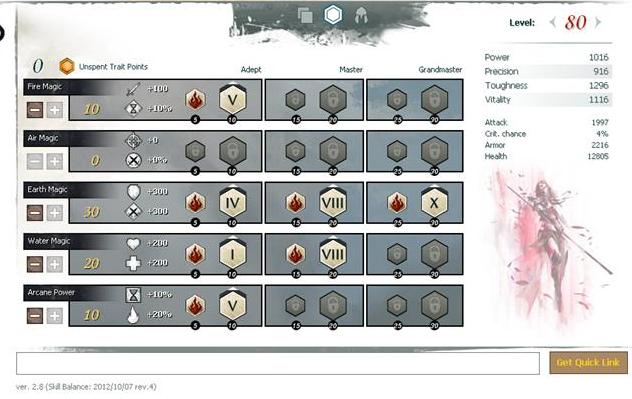Open the hexagon traits tab at top

333,15
